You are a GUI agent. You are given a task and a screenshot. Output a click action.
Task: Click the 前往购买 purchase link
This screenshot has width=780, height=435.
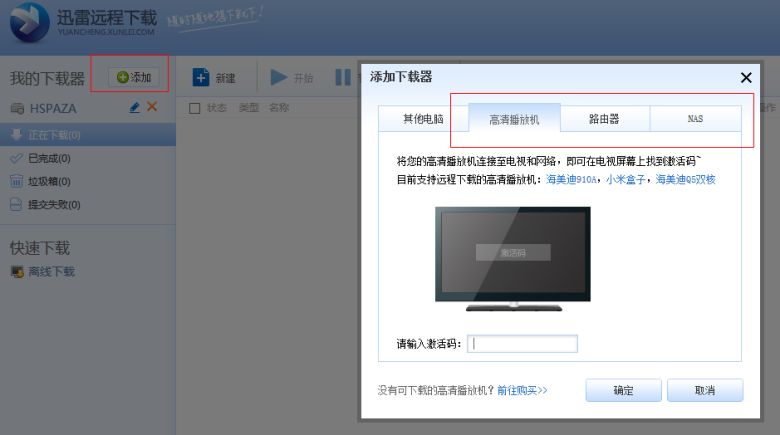pyautogui.click(x=522, y=390)
